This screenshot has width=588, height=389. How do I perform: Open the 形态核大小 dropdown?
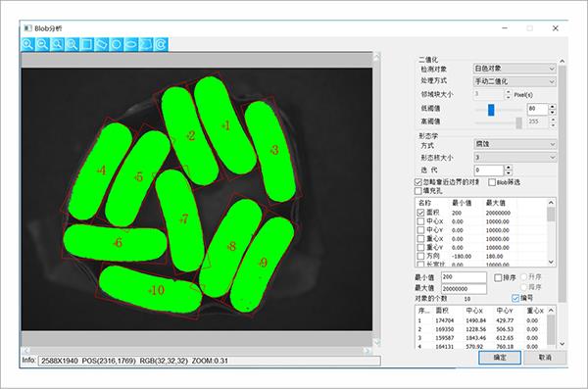(x=514, y=157)
